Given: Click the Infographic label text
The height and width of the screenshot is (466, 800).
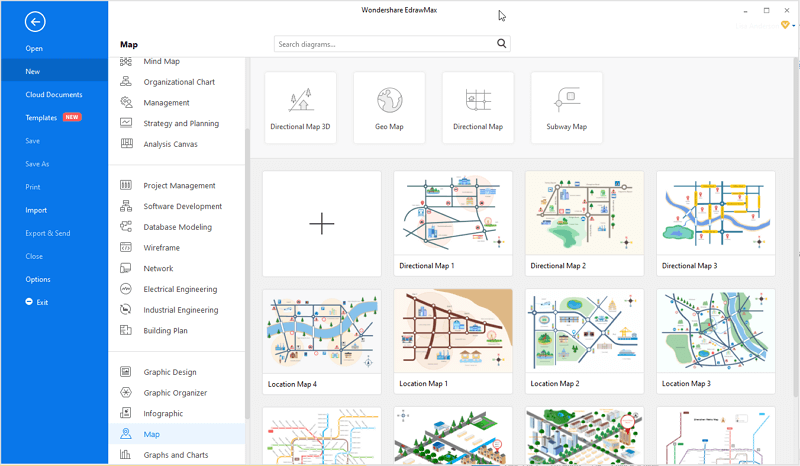Looking at the screenshot, I should [163, 413].
